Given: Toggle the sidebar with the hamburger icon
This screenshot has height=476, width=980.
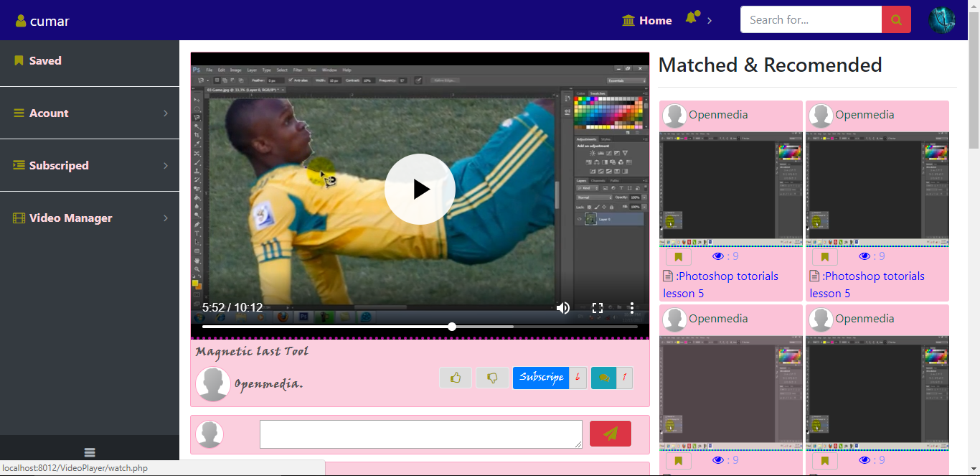Looking at the screenshot, I should [x=89, y=452].
